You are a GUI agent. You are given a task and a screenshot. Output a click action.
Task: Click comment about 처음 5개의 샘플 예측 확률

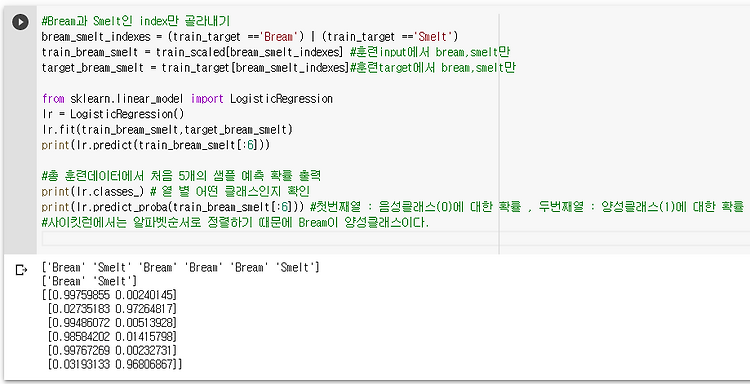click(x=181, y=176)
